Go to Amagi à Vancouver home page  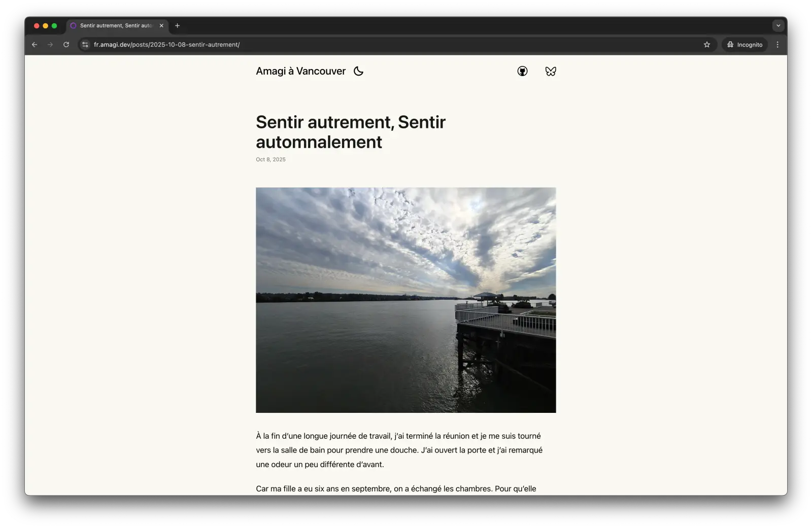click(300, 71)
